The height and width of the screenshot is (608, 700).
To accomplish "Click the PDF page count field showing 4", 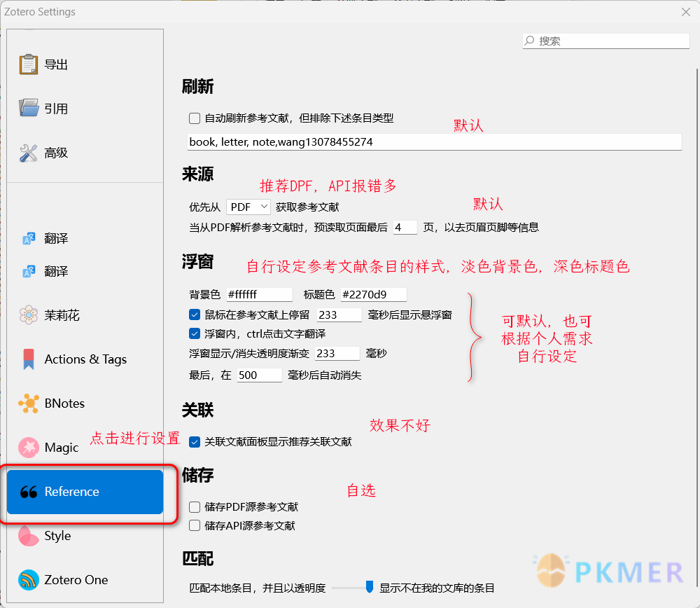I will pyautogui.click(x=405, y=228).
